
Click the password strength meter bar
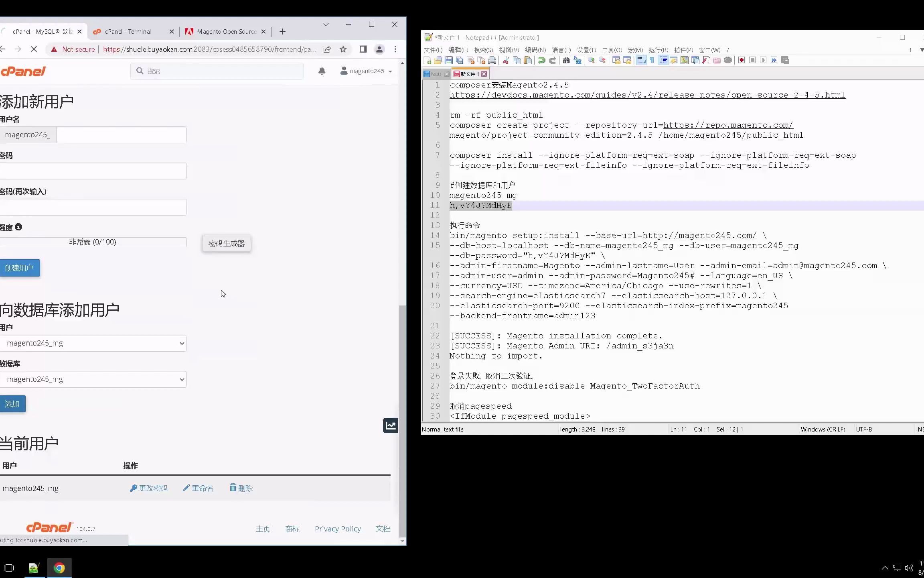[93, 242]
